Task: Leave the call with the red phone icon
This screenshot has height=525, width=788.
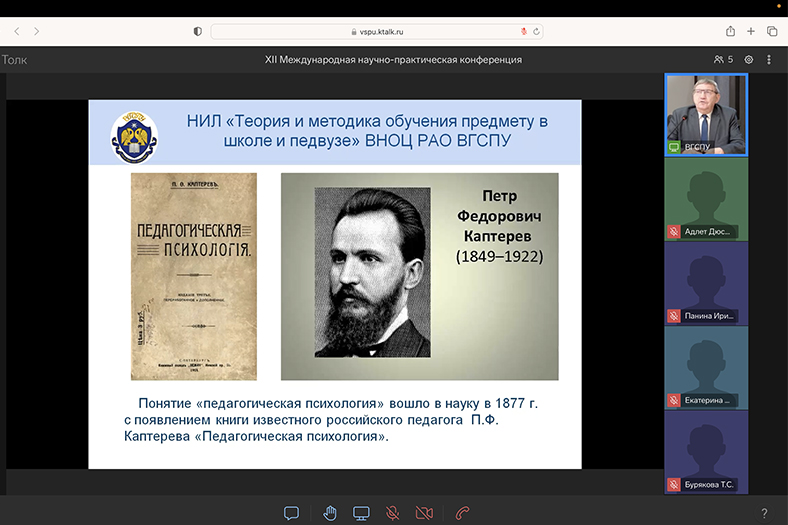Action: [462, 513]
